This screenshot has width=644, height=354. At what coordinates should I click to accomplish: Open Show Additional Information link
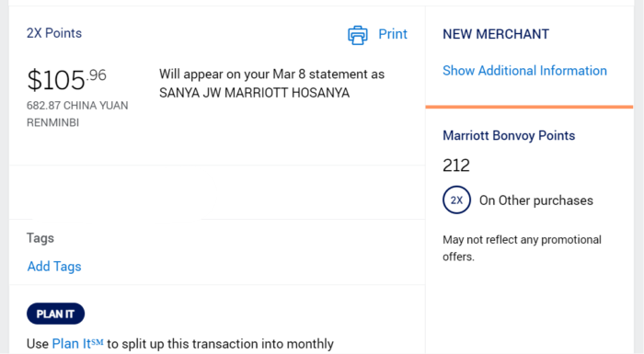(524, 71)
